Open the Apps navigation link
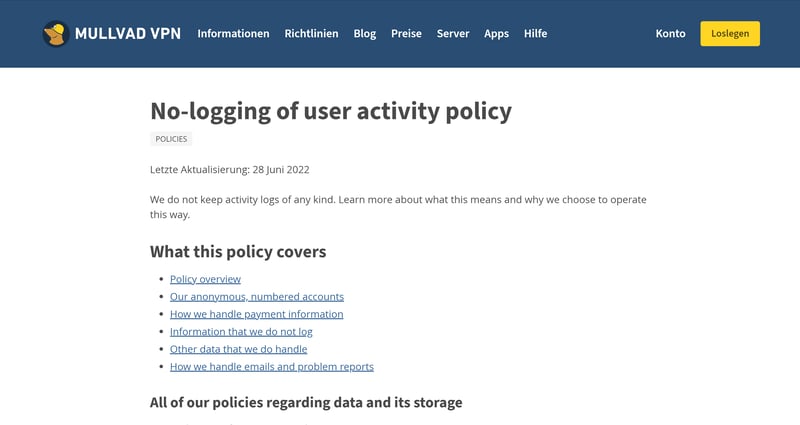The width and height of the screenshot is (800, 425). 496,33
